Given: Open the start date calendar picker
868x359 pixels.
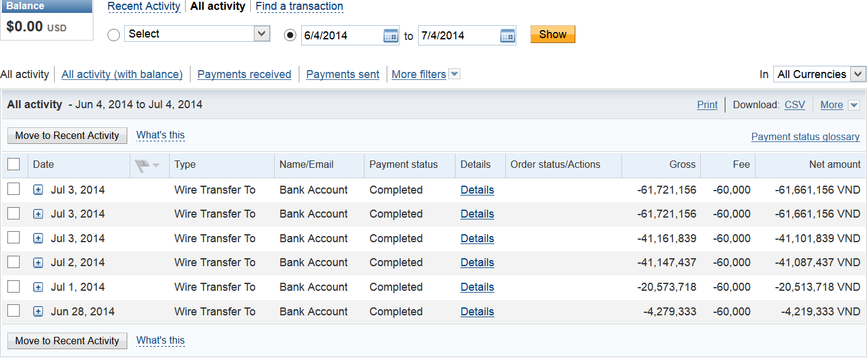Looking at the screenshot, I should click(x=390, y=36).
